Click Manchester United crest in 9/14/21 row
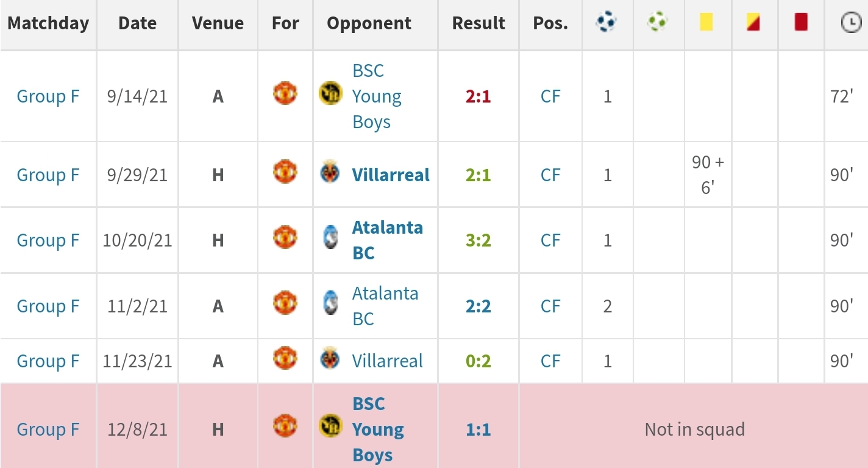Image resolution: width=868 pixels, height=468 pixels. tap(285, 94)
